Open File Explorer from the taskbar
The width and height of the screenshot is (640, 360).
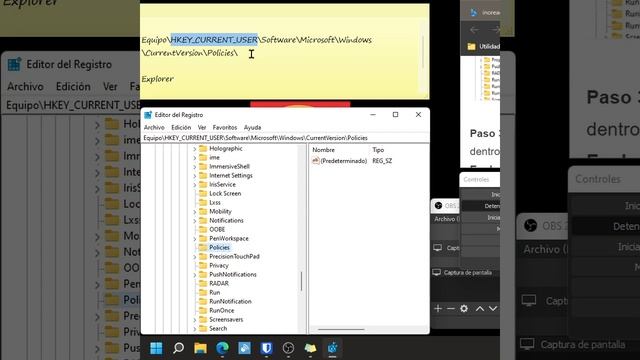pyautogui.click(x=200, y=348)
